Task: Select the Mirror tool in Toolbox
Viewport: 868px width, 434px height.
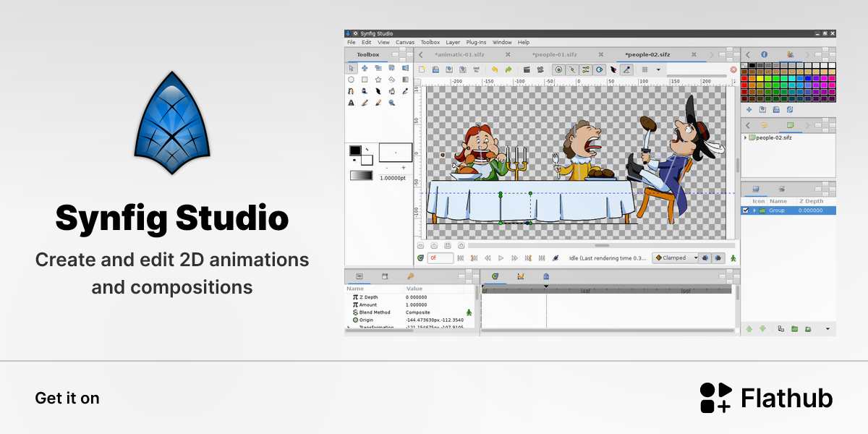Action: 405,68
